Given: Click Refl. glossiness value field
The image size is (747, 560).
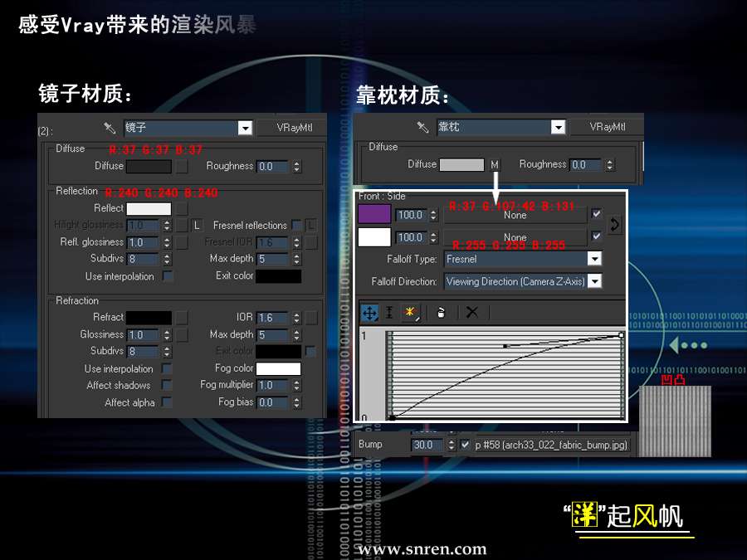Looking at the screenshot, I should pos(143,242).
